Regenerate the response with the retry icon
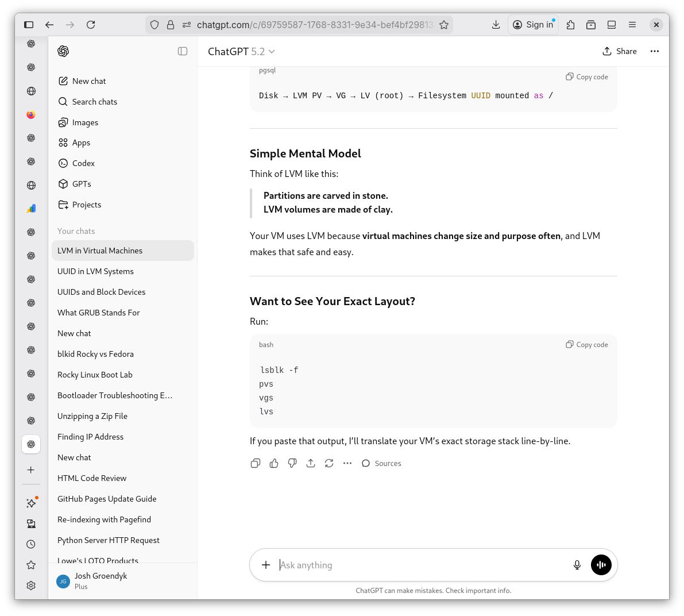Screen dimensions: 684x616 (x=329, y=463)
